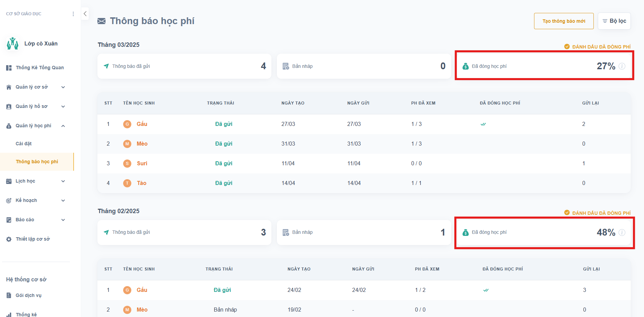
Task: Toggle paid checkmark for Gấu in February
Action: coord(486,290)
